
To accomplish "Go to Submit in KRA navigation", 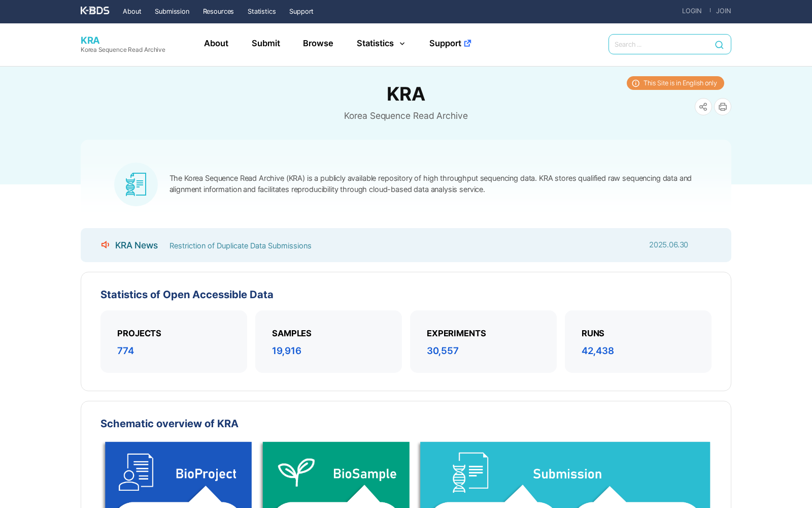I will (266, 43).
